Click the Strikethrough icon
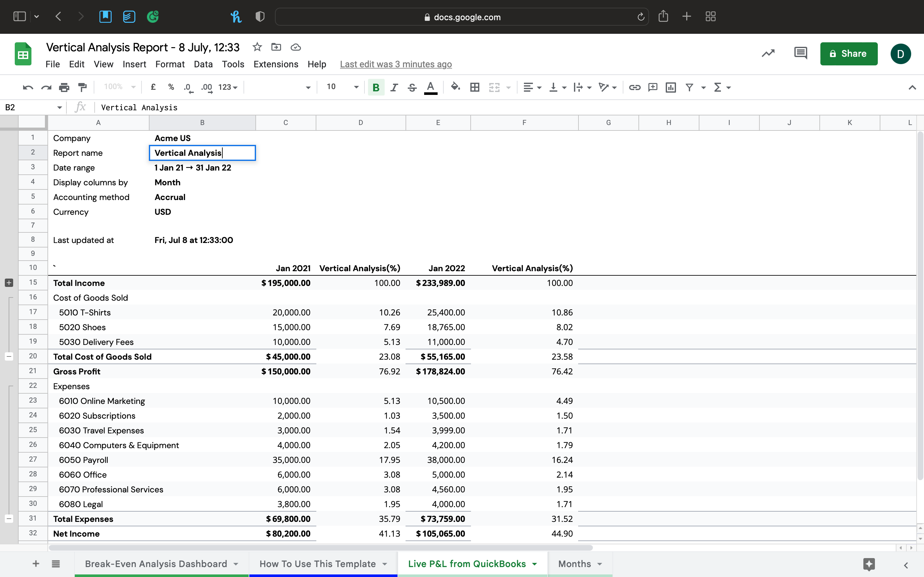Viewport: 924px width, 577px height. click(x=412, y=87)
